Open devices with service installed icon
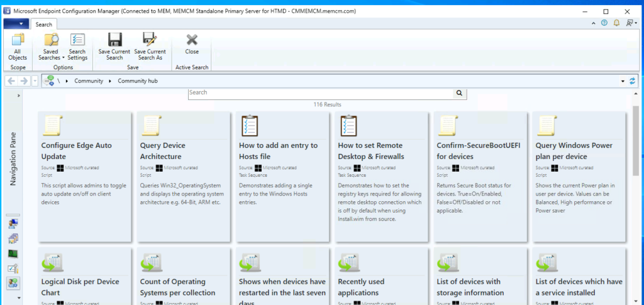This screenshot has width=644, height=305. click(x=547, y=262)
